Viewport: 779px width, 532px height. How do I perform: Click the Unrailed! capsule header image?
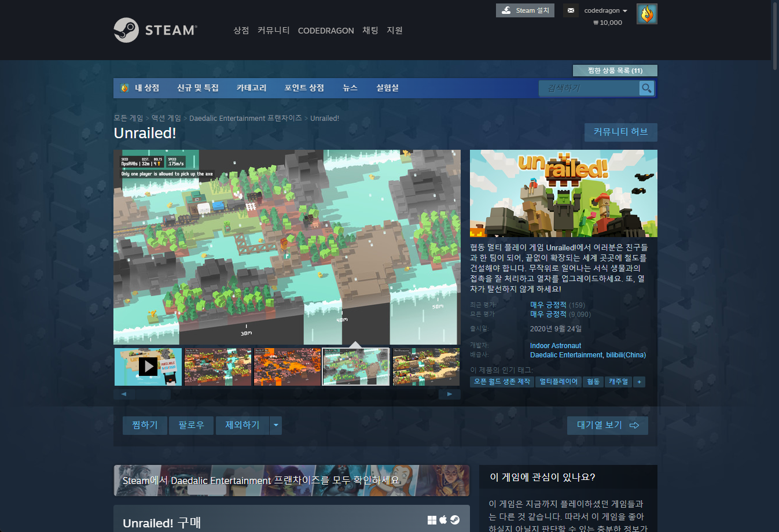coord(564,193)
